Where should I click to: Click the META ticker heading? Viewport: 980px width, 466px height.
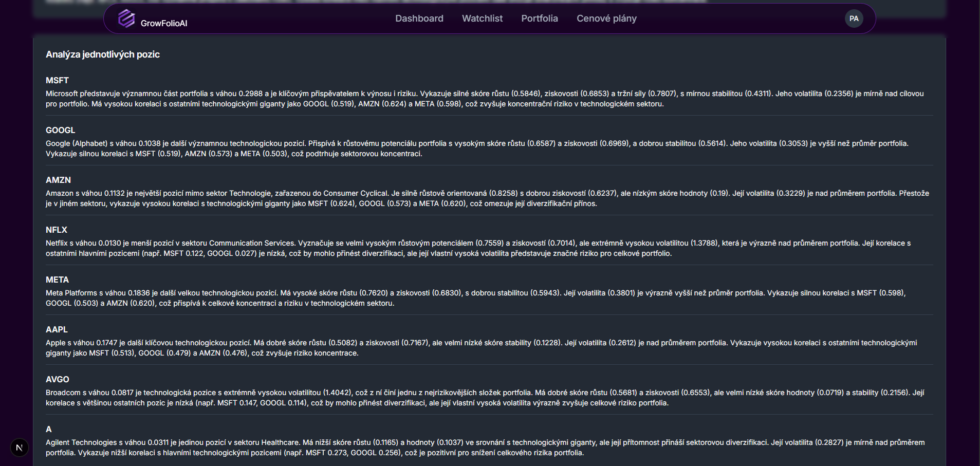(57, 280)
